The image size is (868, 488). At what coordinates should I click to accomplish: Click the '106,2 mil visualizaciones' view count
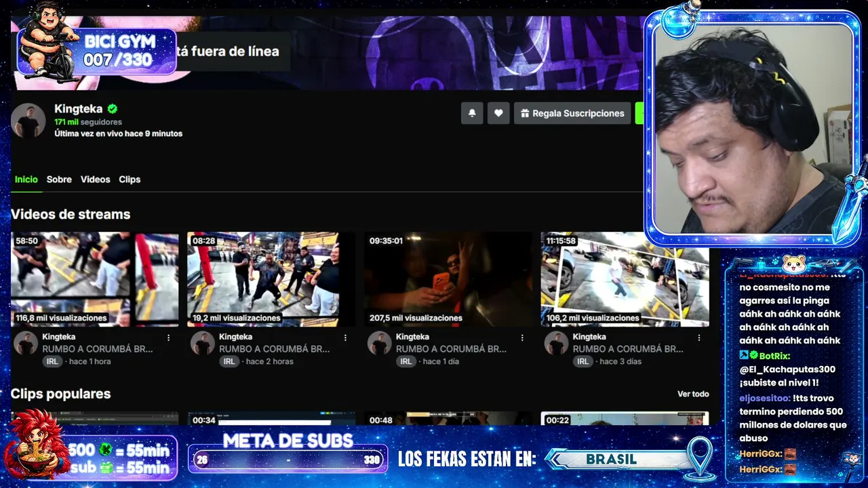(x=593, y=318)
